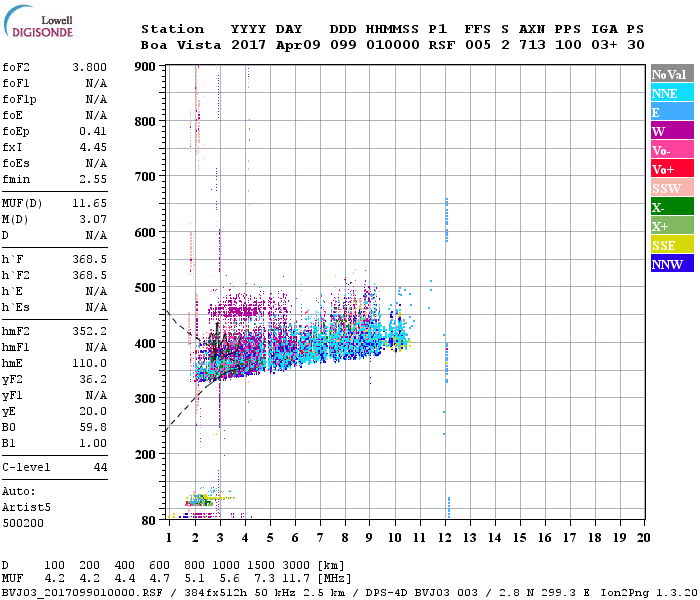Click the W purple legend swatch

coord(672,131)
